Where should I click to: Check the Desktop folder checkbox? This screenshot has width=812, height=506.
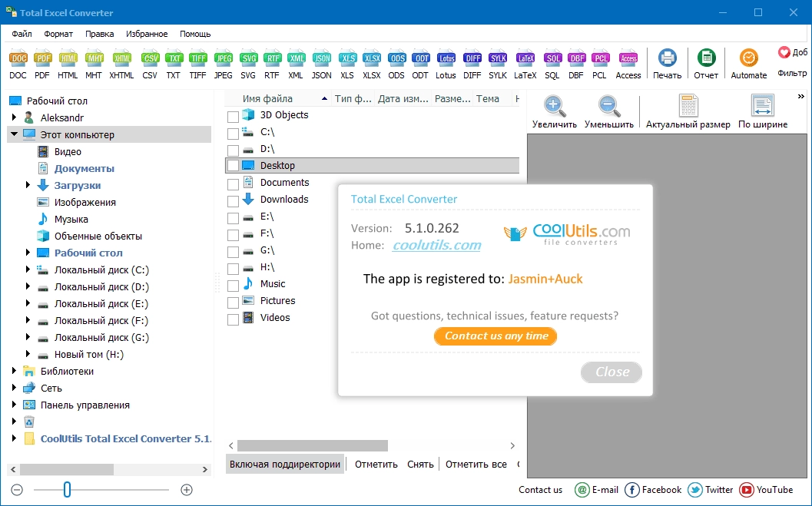[233, 166]
